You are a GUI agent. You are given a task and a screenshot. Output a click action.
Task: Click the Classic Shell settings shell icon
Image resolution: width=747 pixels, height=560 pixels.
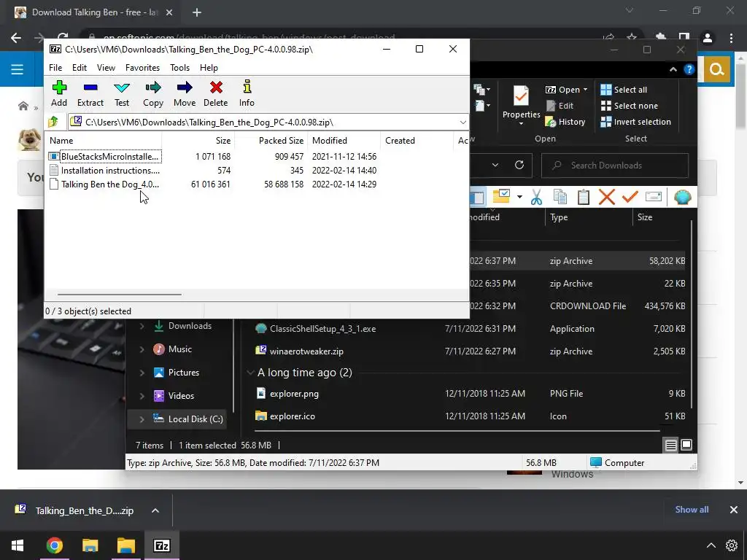point(682,197)
